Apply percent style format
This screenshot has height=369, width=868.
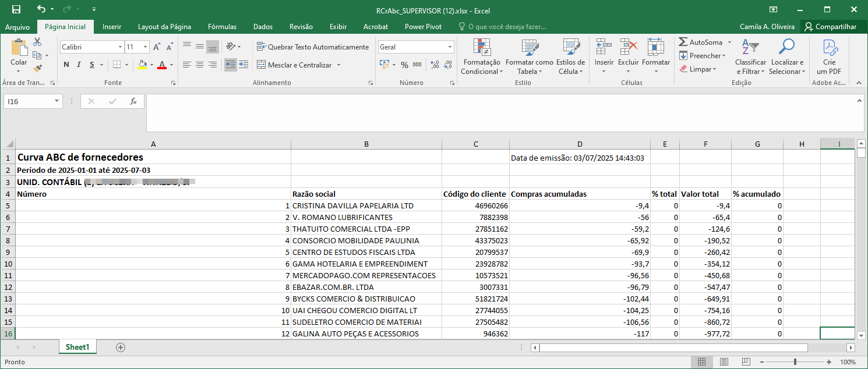(405, 65)
